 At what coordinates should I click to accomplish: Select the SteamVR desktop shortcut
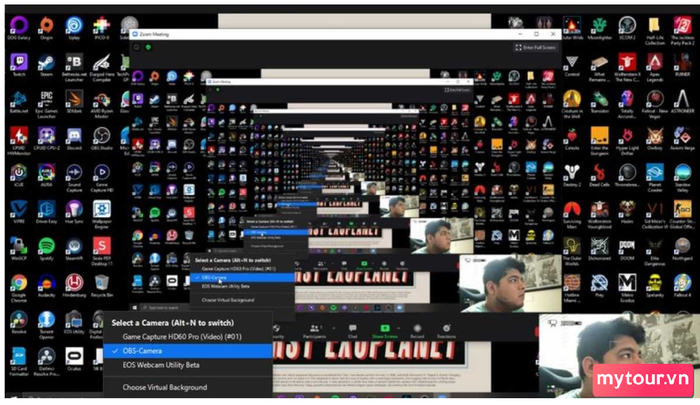(x=74, y=249)
